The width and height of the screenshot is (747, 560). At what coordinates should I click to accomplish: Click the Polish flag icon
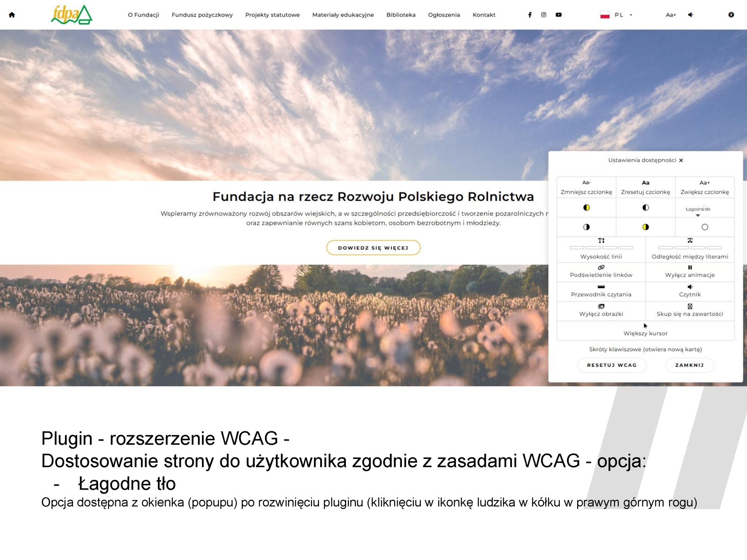coord(605,15)
